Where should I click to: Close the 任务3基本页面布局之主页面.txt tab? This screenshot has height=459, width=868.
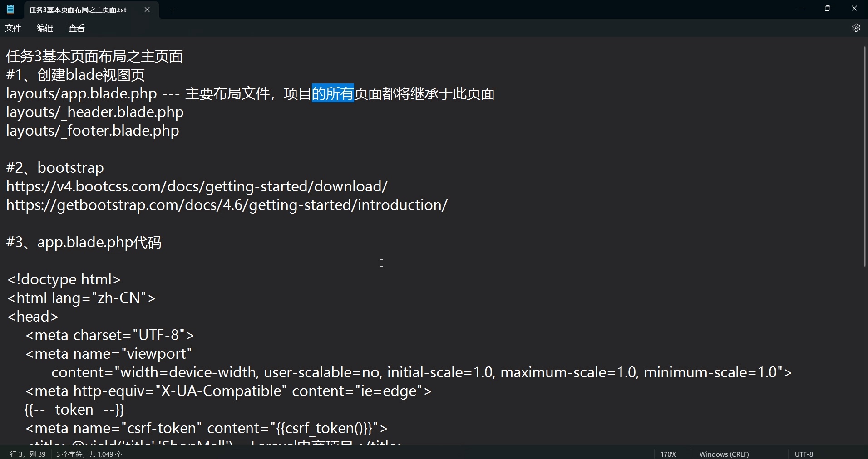[147, 10]
